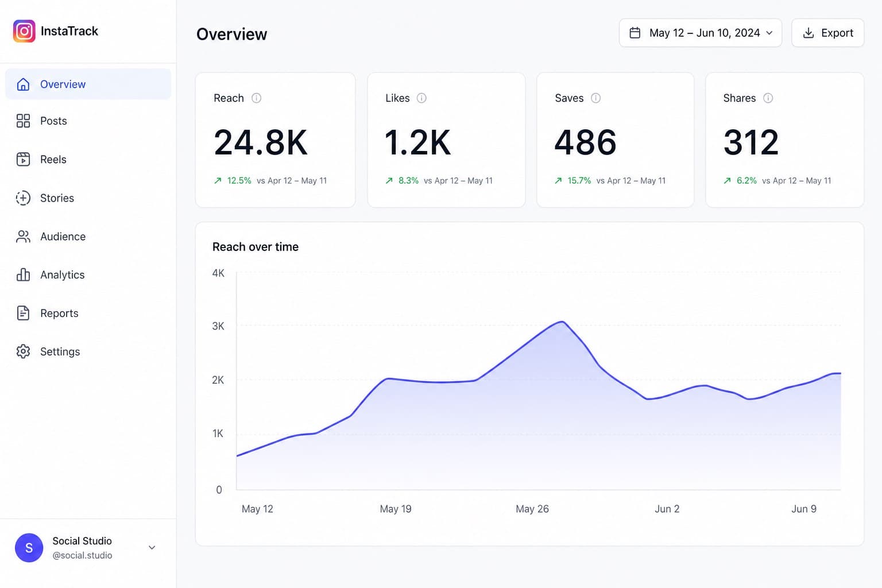Expand the Social Studio account switcher chevron

152,548
